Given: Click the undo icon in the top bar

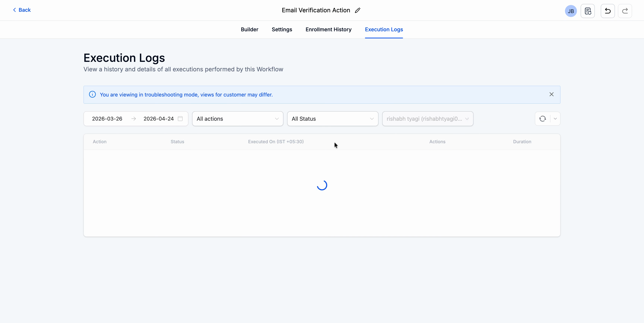Looking at the screenshot, I should pos(607,11).
